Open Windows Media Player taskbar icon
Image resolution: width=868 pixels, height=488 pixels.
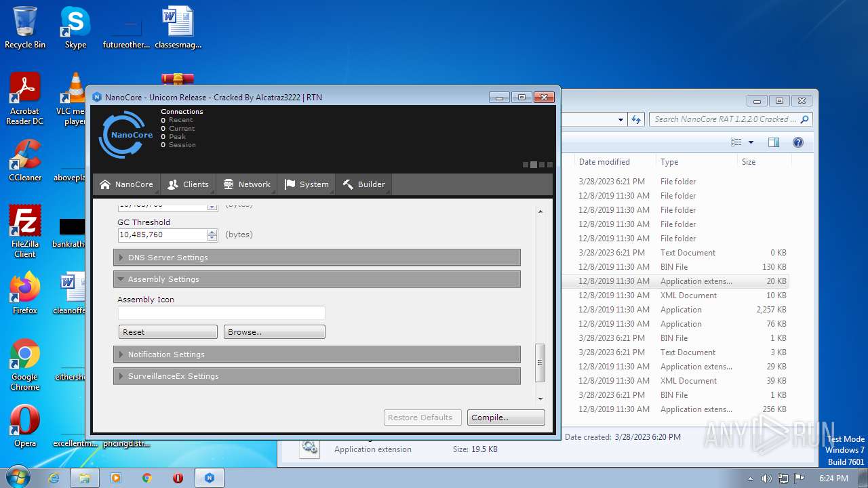pyautogui.click(x=115, y=478)
